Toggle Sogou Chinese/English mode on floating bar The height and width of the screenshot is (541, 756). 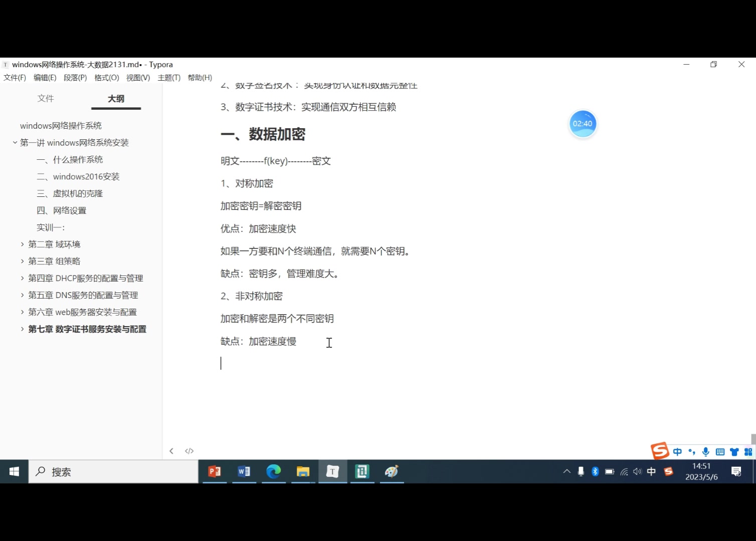click(678, 452)
